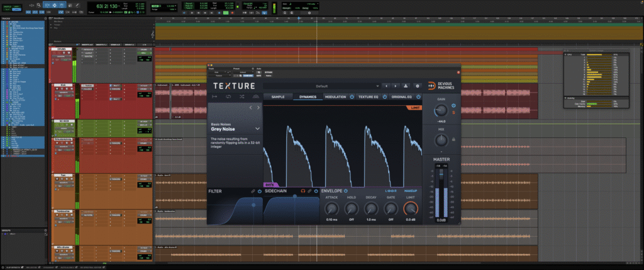
Task: Open the L-O-R channel selector
Action: pos(391,191)
